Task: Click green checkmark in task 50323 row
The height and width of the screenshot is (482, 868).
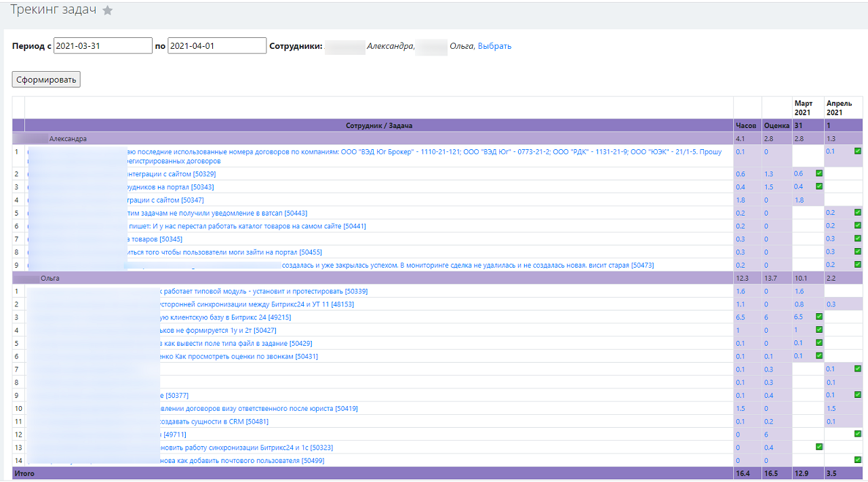Action: 819,447
